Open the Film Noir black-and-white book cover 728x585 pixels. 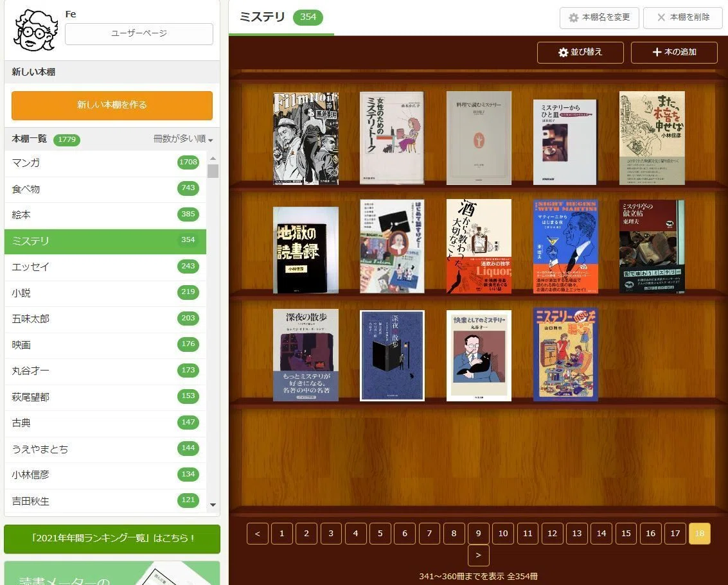[305, 138]
